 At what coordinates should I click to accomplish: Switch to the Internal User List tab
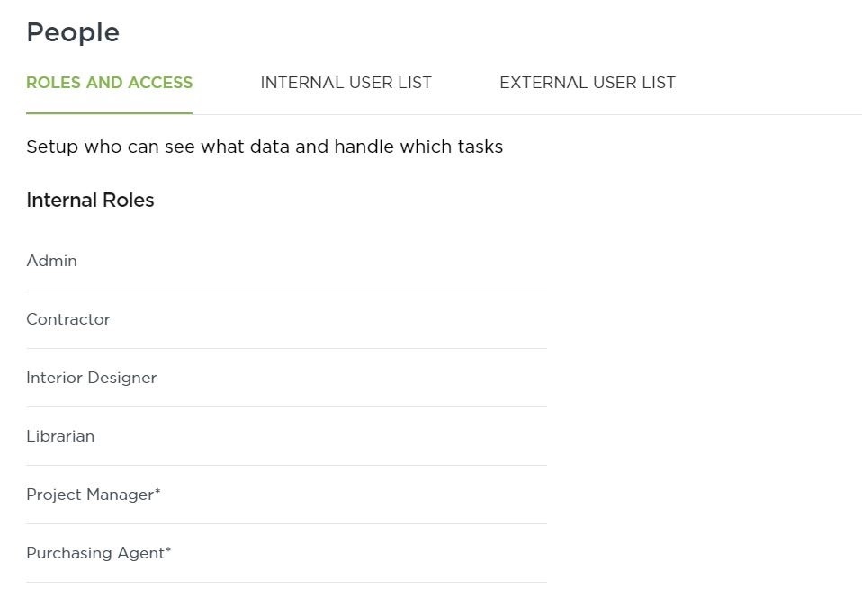[x=346, y=83]
